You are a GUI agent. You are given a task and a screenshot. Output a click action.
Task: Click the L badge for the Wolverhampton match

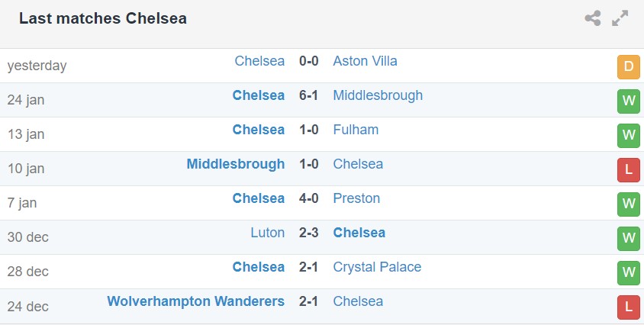click(628, 307)
